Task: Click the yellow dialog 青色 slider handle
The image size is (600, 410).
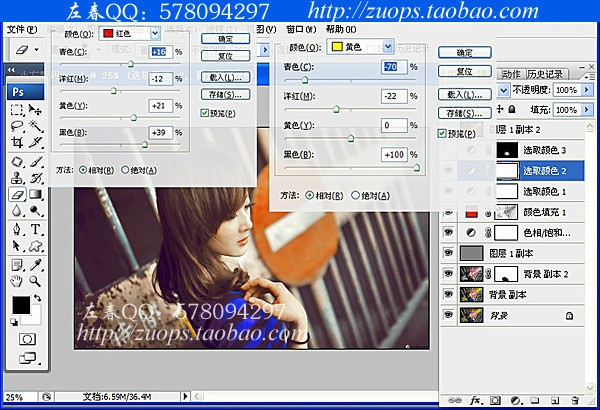Action: point(305,80)
